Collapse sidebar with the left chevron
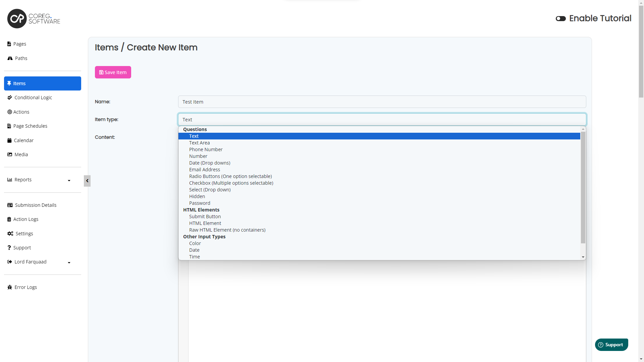 87,181
